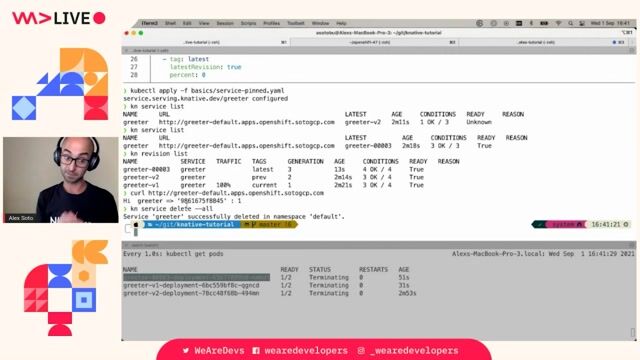Screen dimensions: 640x360
Task: Click the first greeter URL in service list
Action: click(247, 122)
